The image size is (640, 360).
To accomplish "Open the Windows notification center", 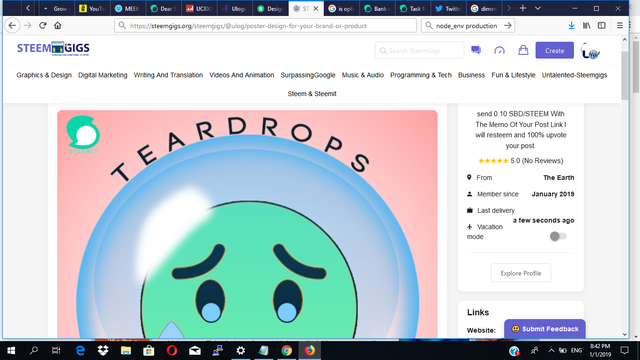I will 624,351.
